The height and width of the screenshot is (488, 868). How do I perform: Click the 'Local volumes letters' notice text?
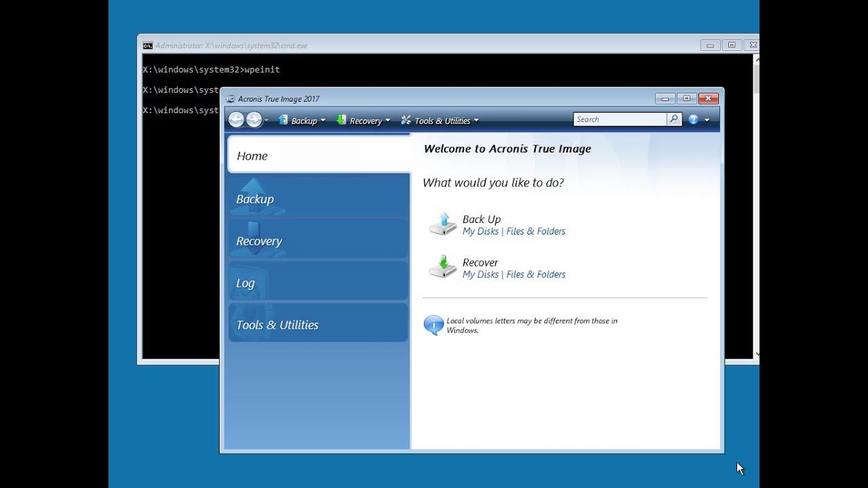[x=532, y=325]
